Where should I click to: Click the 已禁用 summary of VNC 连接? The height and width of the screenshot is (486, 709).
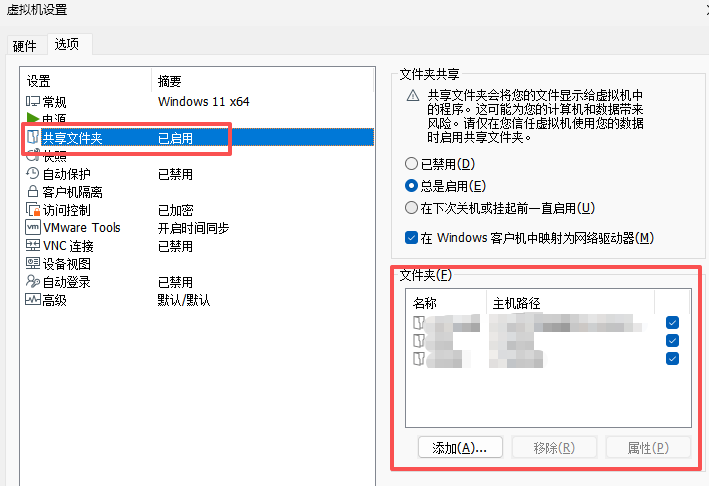[x=175, y=246]
